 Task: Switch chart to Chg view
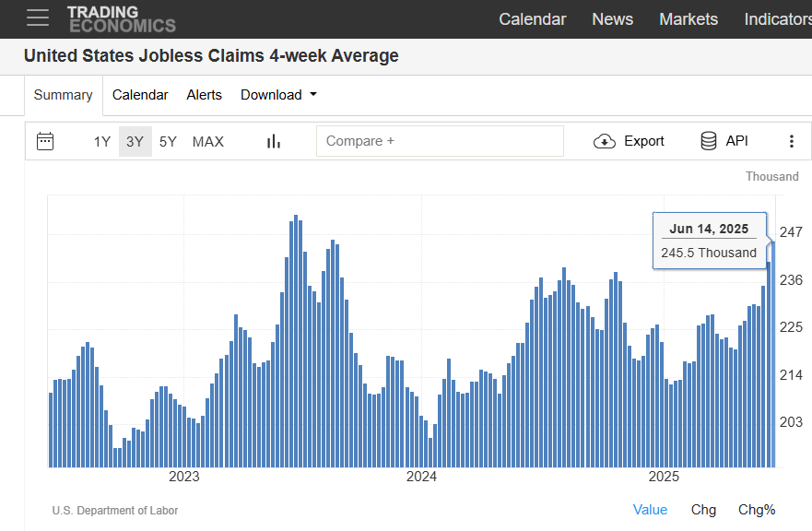pos(703,510)
